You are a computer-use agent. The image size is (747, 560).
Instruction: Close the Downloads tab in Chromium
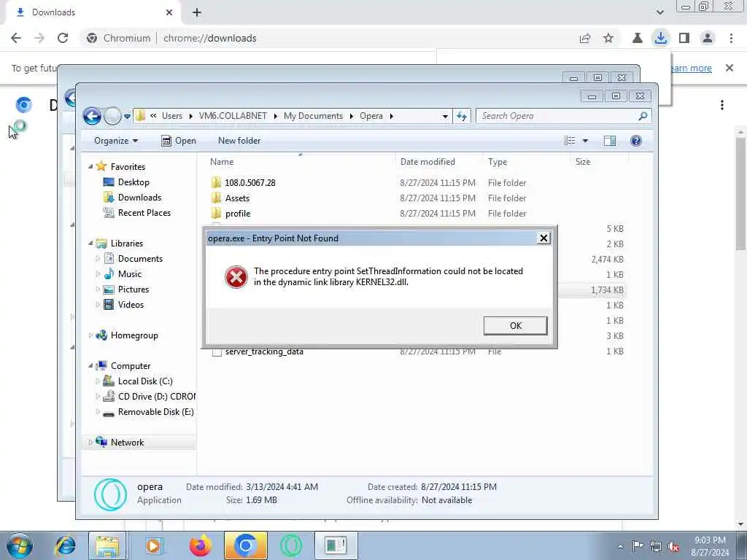tap(169, 12)
